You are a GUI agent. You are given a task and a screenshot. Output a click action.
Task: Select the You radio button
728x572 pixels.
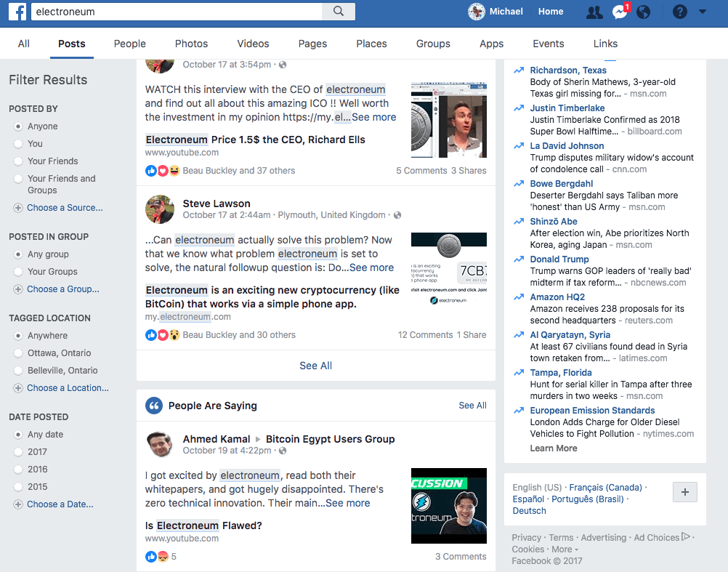tap(18, 144)
